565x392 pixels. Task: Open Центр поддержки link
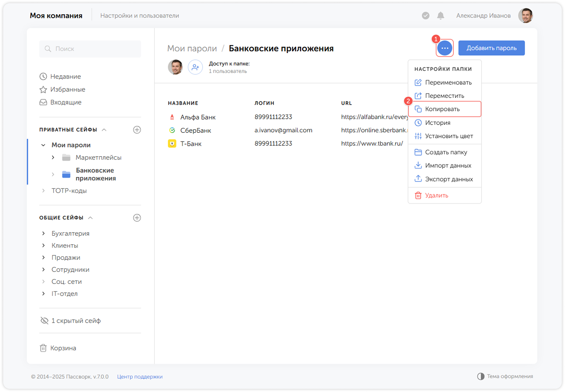140,377
